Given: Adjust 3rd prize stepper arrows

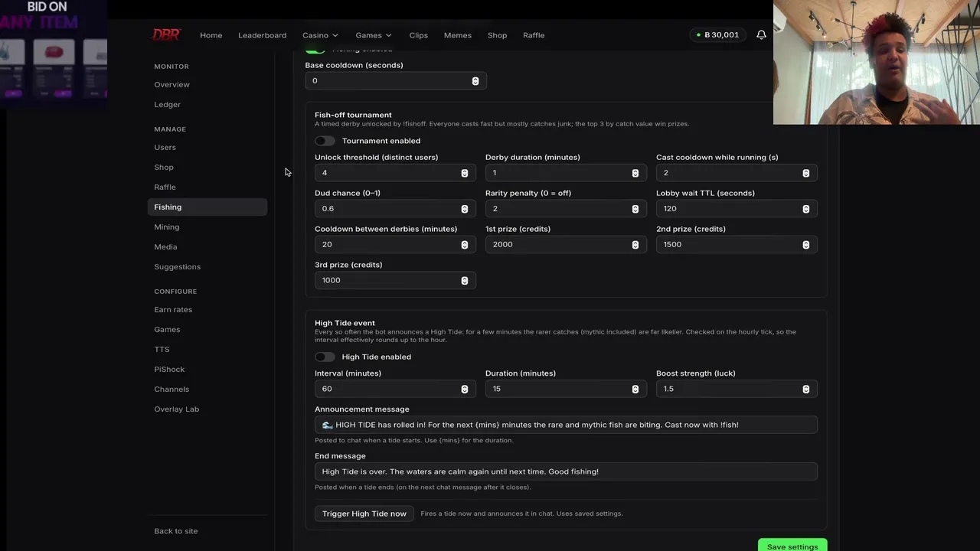Looking at the screenshot, I should click(465, 280).
